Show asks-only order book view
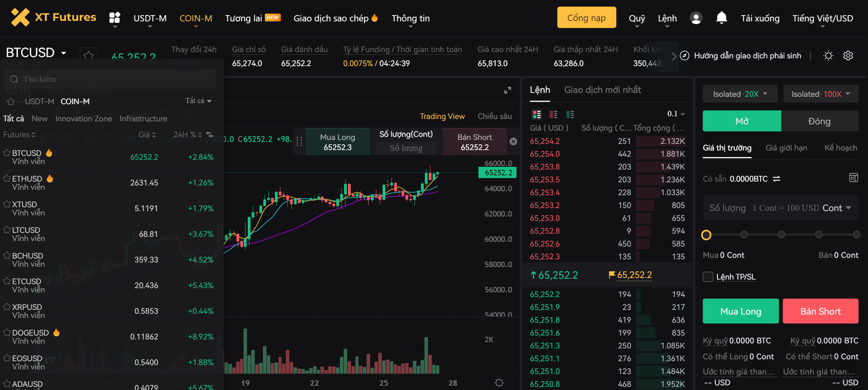The image size is (868, 390). pos(553,114)
